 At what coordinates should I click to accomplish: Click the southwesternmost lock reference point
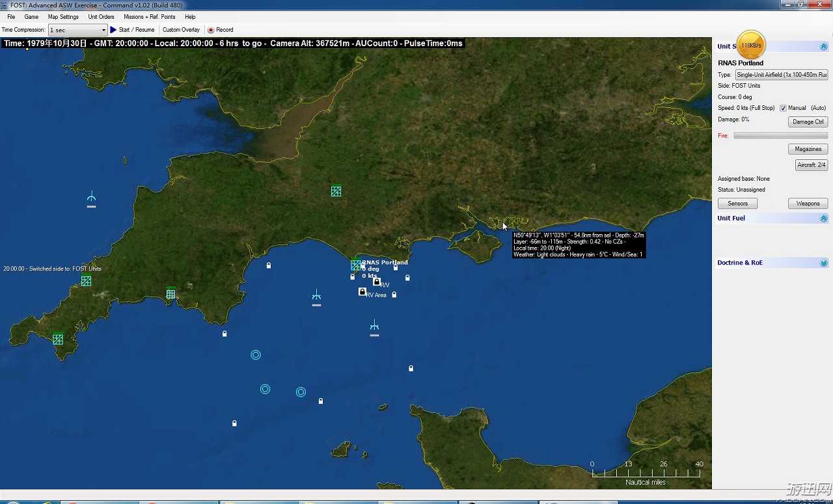[234, 423]
